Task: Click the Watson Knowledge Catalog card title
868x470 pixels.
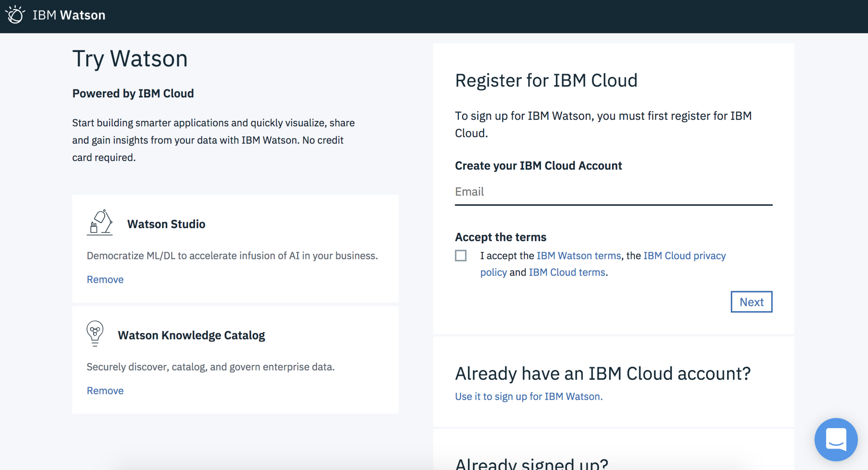Action: pyautogui.click(x=191, y=335)
